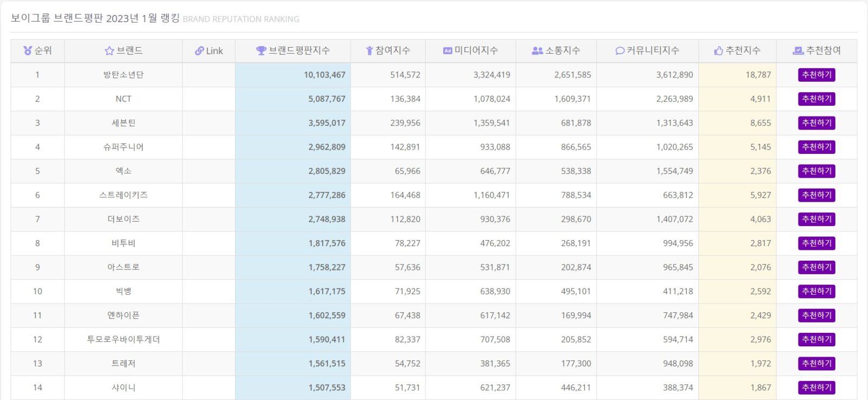The image size is (868, 400).
Task: Click the star icon beside 브랜드 header
Action: point(109,50)
